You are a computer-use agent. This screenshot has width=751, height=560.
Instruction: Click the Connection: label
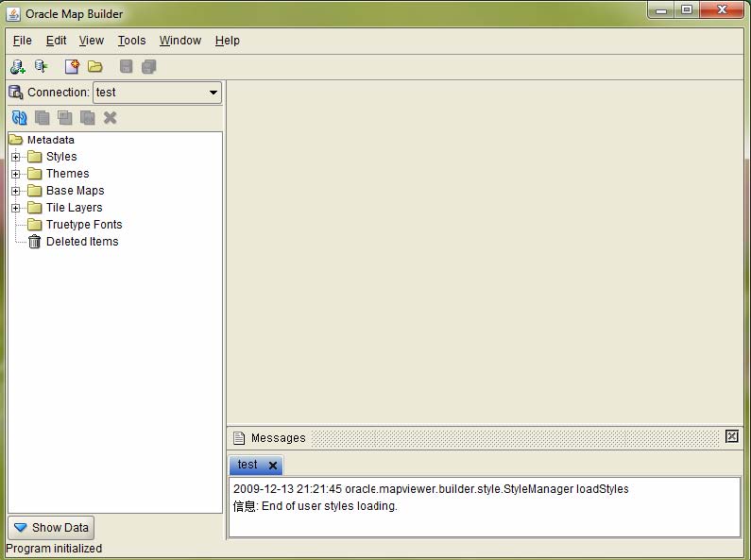pyautogui.click(x=59, y=93)
